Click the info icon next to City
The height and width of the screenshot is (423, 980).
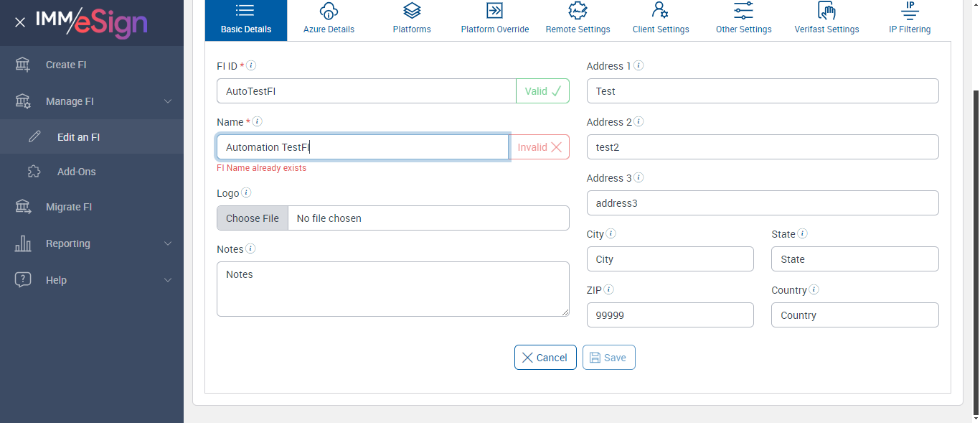pos(611,233)
